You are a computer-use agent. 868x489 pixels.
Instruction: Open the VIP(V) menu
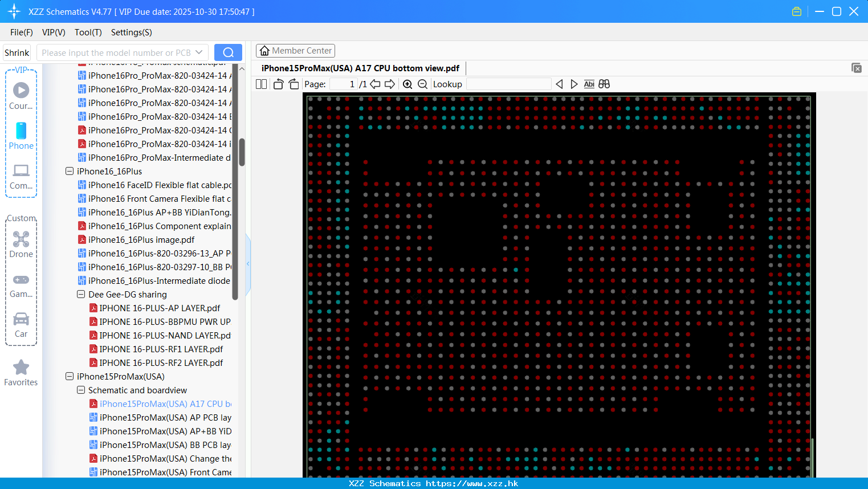(x=54, y=32)
